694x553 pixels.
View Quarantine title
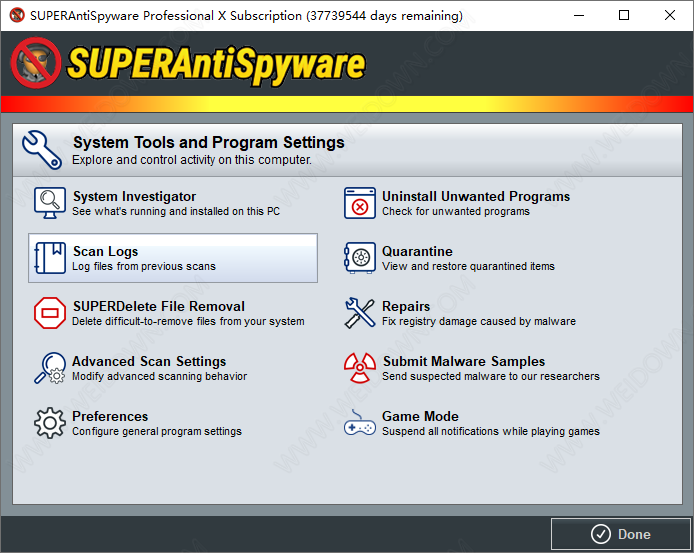[417, 251]
